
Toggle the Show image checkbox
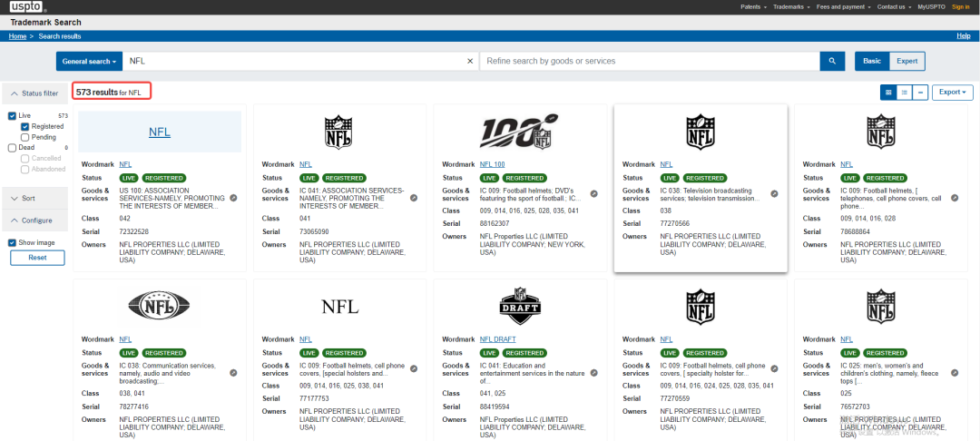pyautogui.click(x=13, y=242)
